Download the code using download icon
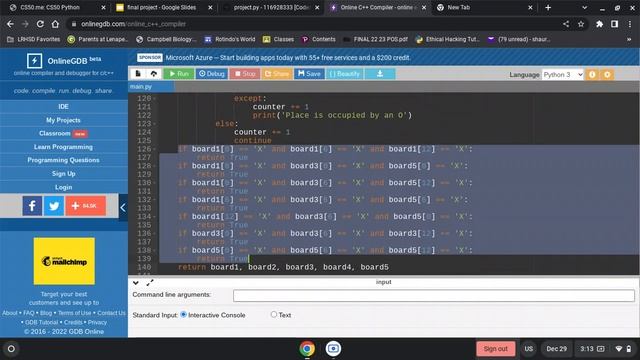Screen dimensions: 640x360 click(x=380, y=74)
